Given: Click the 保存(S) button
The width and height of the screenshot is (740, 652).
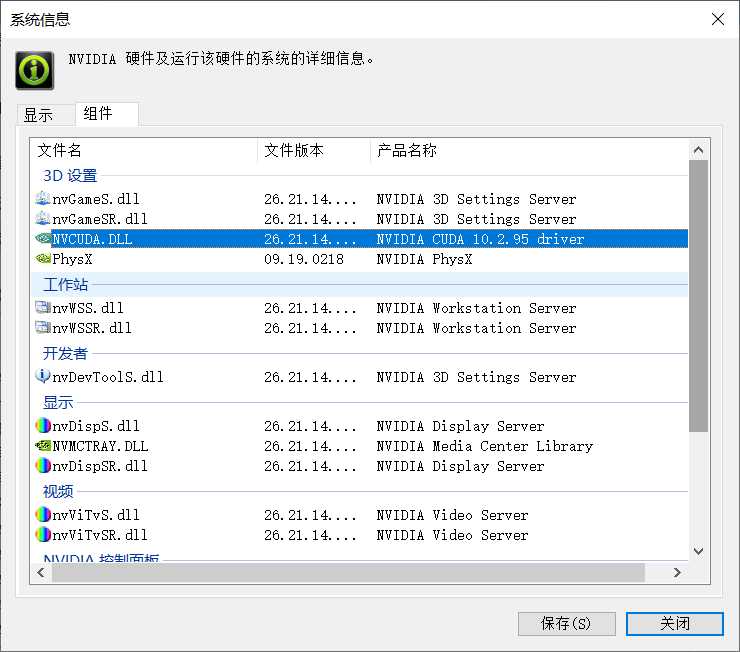Looking at the screenshot, I should point(566,624).
